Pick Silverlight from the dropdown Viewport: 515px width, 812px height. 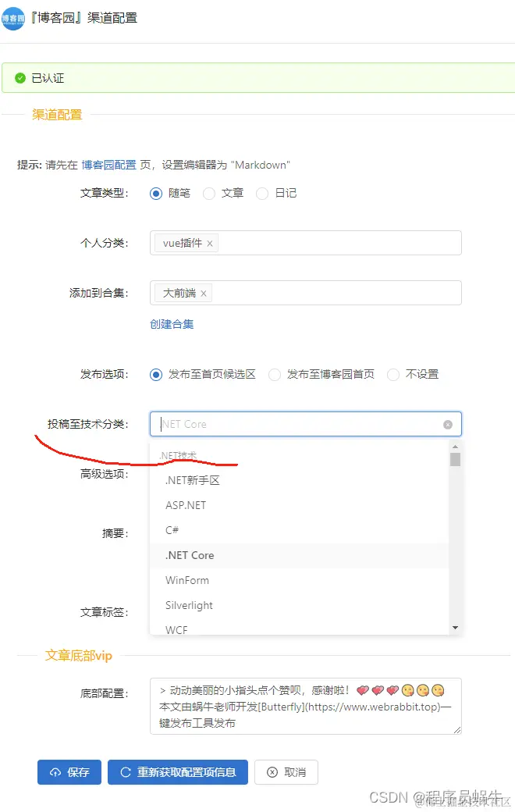(x=299, y=605)
